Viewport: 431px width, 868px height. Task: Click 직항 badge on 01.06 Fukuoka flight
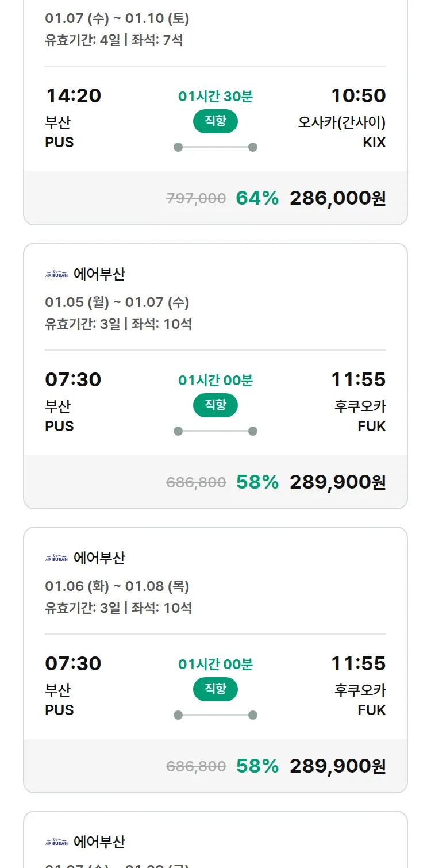[x=215, y=689]
